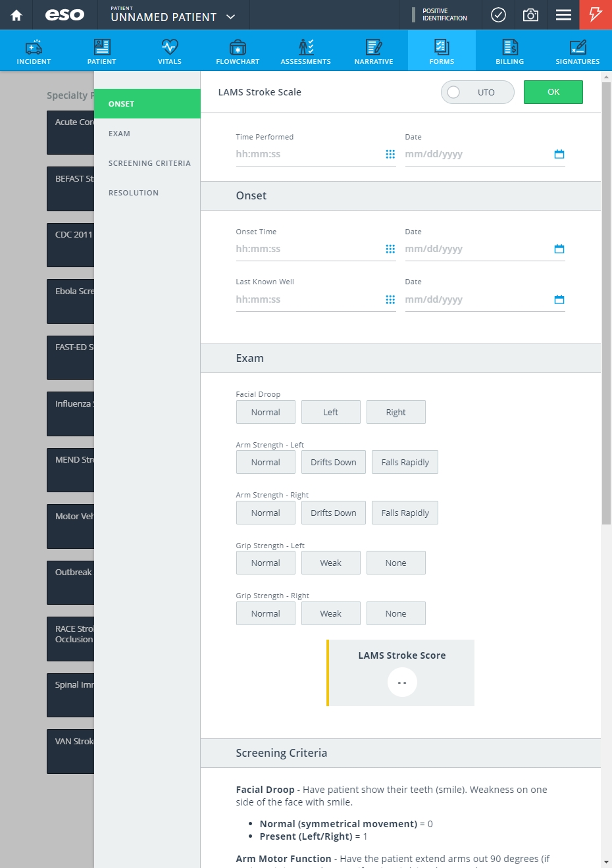Open the MEND Stroke specialty form tile
Viewport: 612px width, 868px height.
[x=70, y=470]
